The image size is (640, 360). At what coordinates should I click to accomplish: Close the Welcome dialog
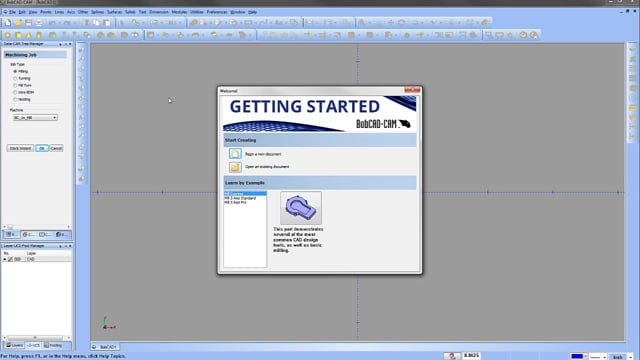412,90
